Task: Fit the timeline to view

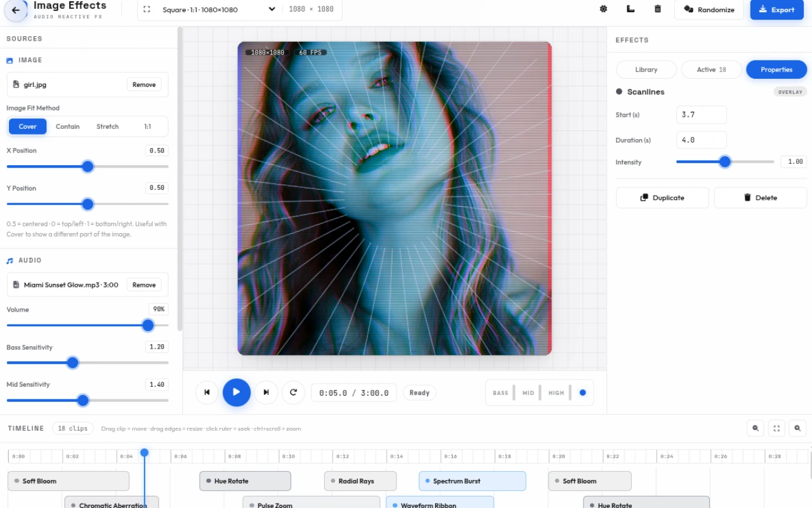Action: tap(777, 428)
